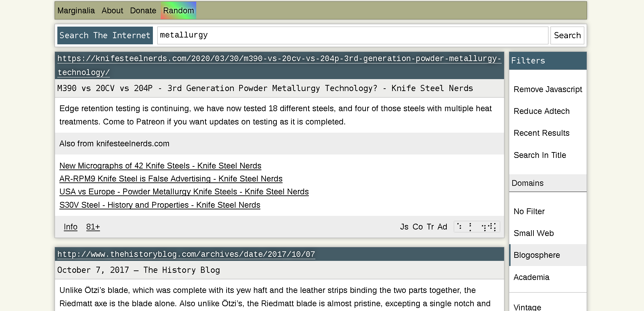Switch to the Academia domain filter
644x311 pixels.
tap(531, 277)
